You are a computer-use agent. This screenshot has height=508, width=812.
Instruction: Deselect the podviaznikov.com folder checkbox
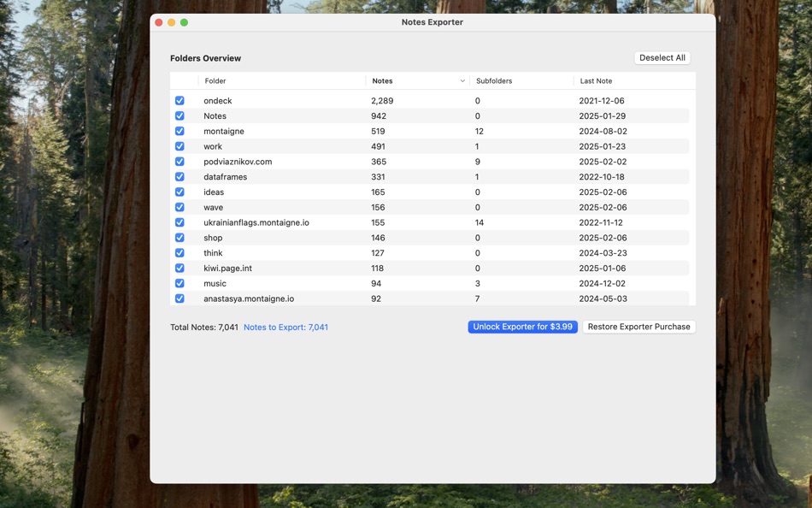179,162
